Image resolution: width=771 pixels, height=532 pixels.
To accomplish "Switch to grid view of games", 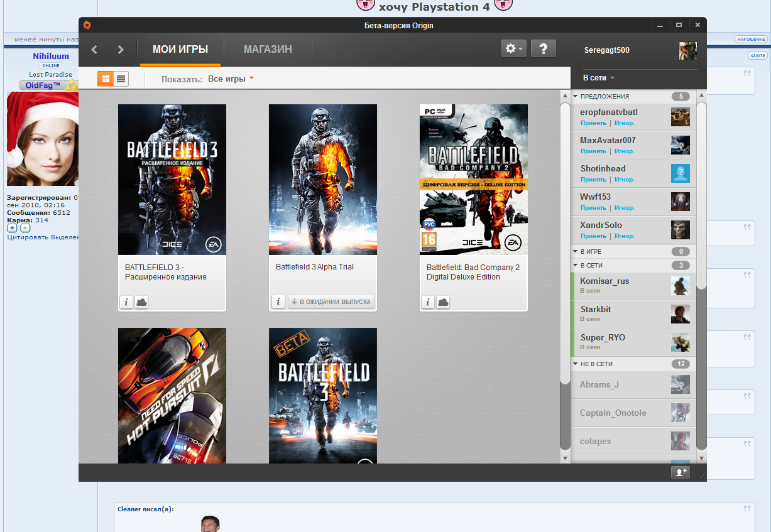I will point(106,79).
